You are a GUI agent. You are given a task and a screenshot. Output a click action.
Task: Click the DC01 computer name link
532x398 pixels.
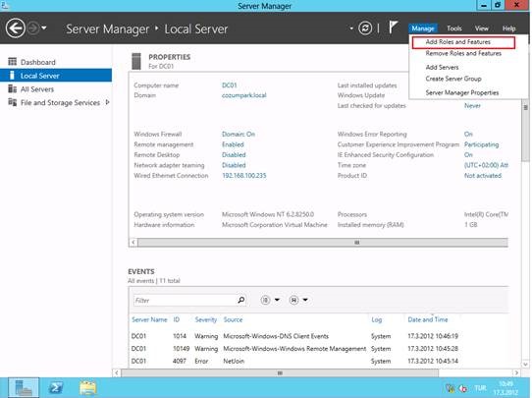230,85
